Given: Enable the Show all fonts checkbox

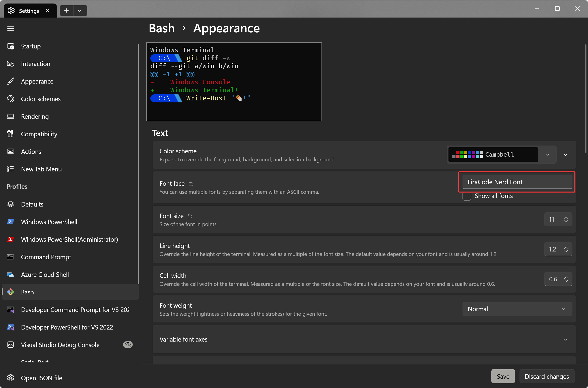Looking at the screenshot, I should tap(467, 197).
